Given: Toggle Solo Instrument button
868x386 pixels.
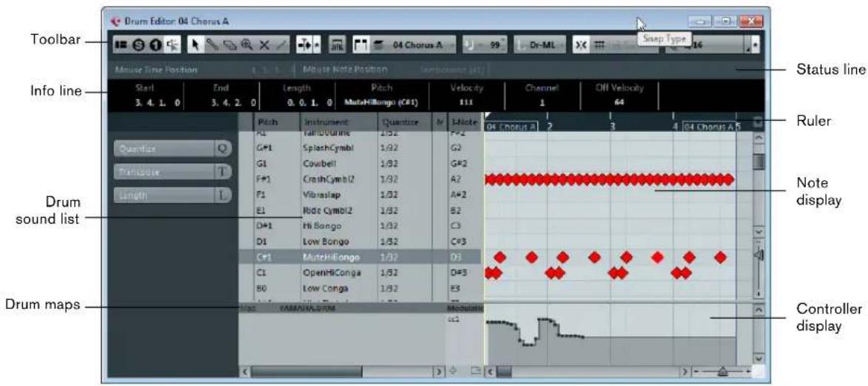Looking at the screenshot, I should (x=155, y=46).
